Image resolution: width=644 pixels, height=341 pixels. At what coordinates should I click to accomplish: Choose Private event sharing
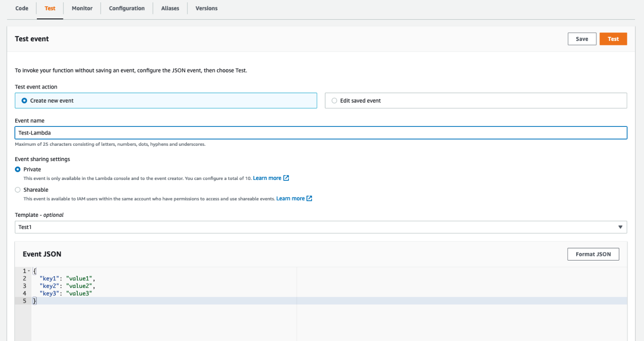click(18, 170)
